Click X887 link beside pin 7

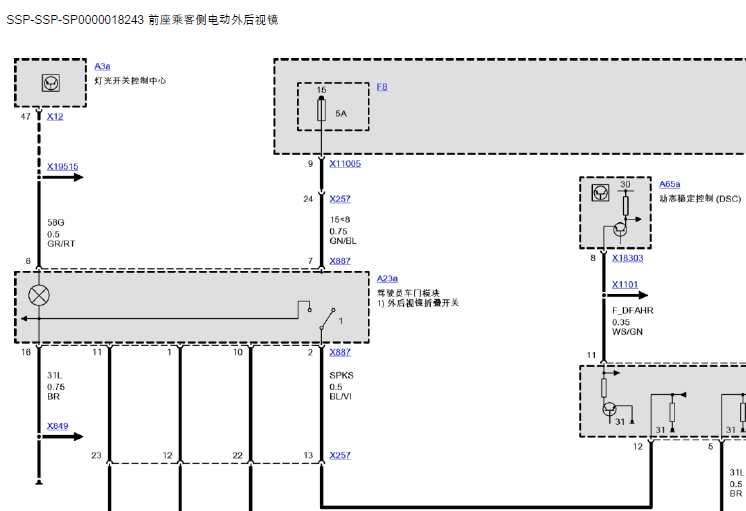point(340,261)
